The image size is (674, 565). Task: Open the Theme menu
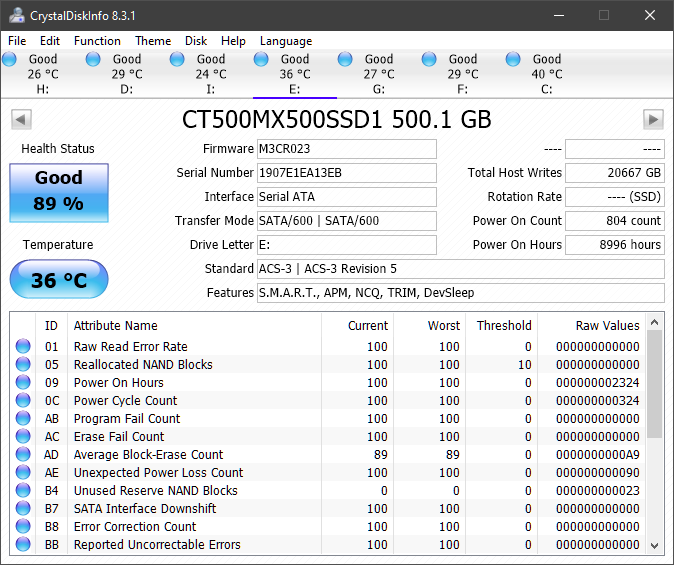pos(153,41)
